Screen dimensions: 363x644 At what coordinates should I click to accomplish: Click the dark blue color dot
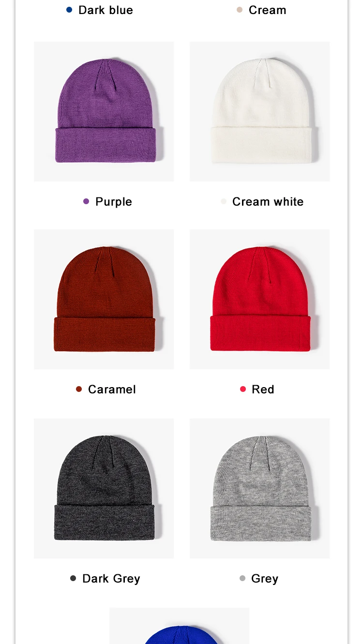tap(69, 10)
